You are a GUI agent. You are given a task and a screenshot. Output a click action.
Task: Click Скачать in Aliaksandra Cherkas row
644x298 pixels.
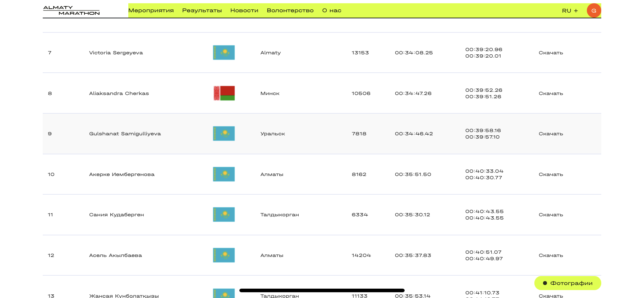(x=551, y=94)
